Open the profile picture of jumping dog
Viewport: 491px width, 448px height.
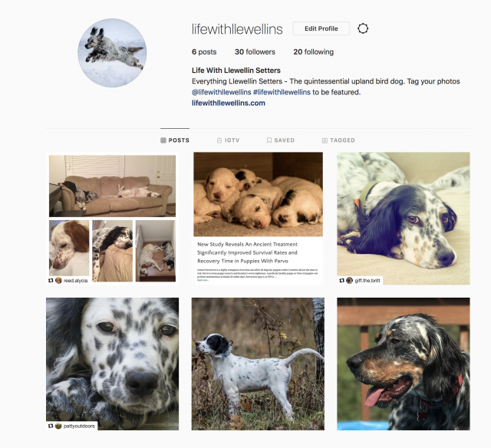coord(112,53)
